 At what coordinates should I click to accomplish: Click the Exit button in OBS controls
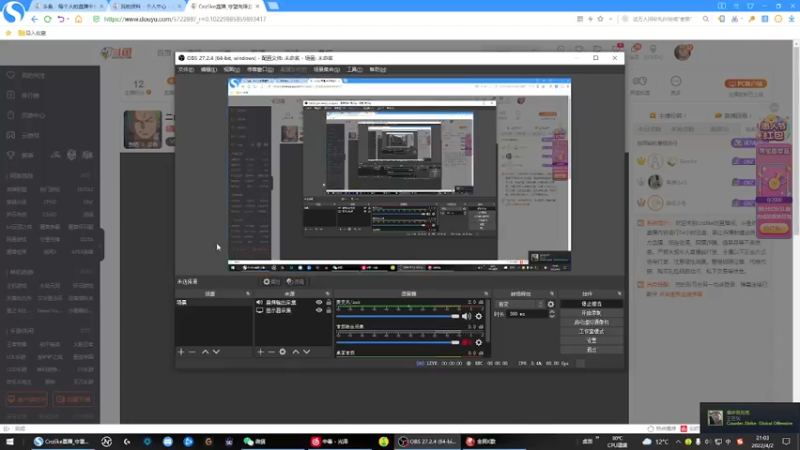[591, 349]
